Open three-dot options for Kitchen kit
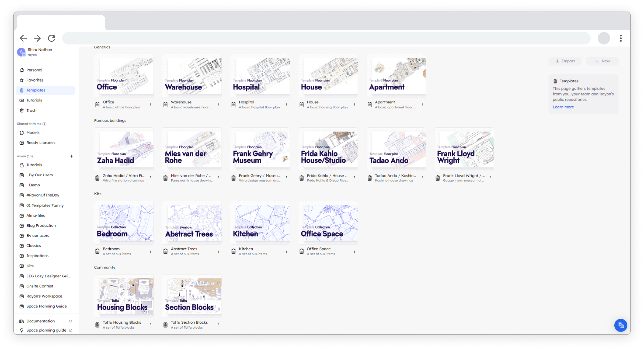644x350 pixels. 286,251
